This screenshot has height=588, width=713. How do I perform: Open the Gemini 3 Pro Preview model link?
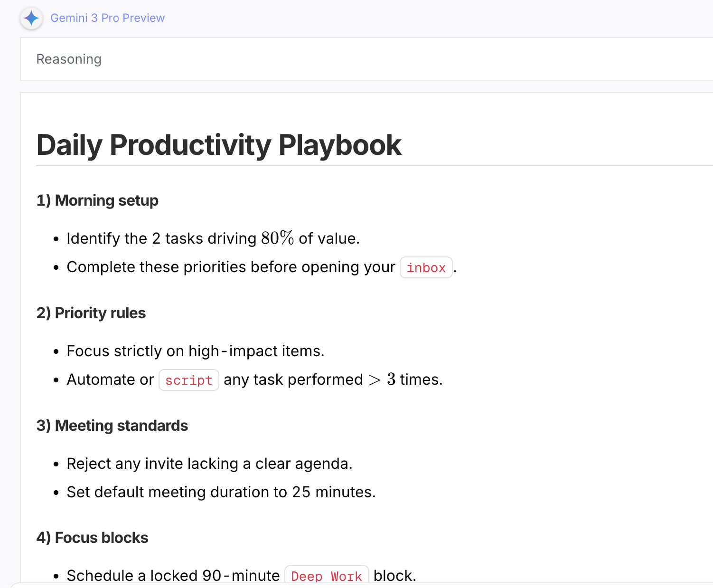point(107,18)
